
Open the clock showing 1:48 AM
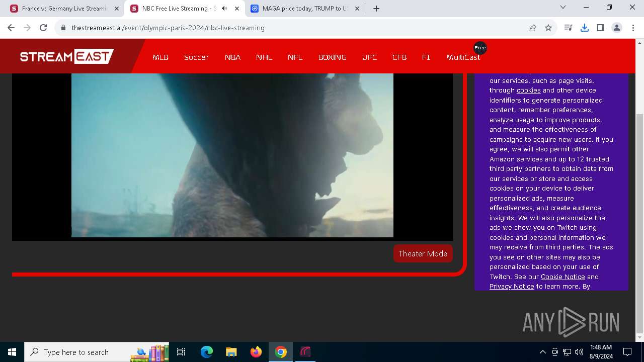coord(601,352)
